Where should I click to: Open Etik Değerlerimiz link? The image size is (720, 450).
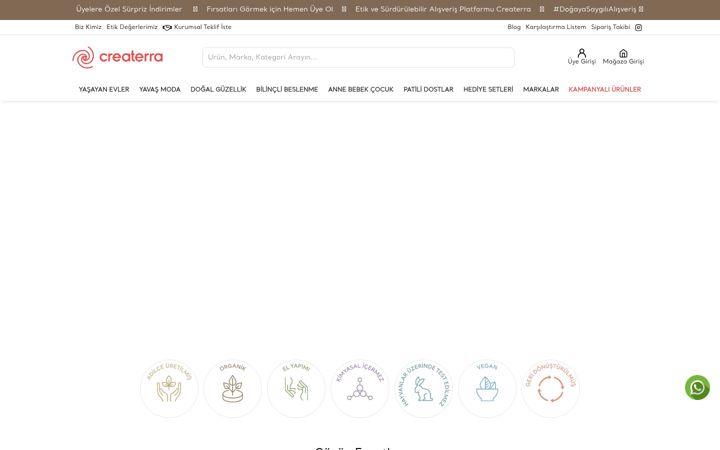tap(132, 27)
